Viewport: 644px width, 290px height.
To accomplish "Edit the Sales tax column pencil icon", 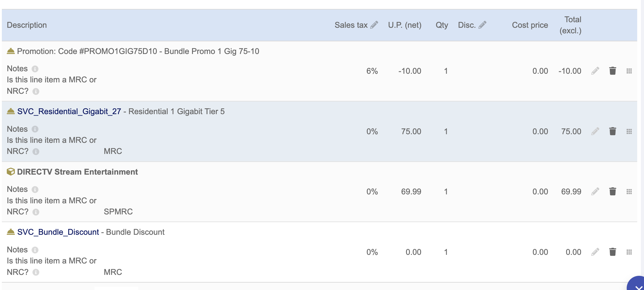I will tap(374, 25).
